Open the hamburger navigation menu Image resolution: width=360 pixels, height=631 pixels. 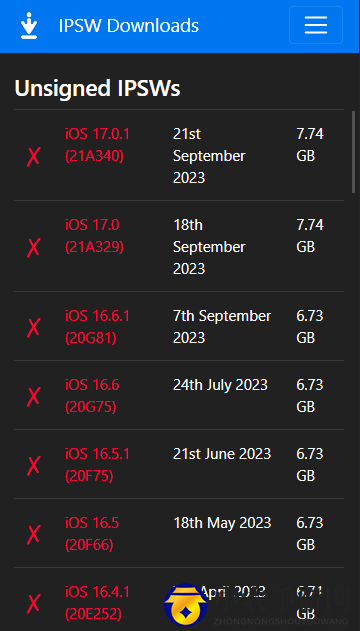pos(316,25)
